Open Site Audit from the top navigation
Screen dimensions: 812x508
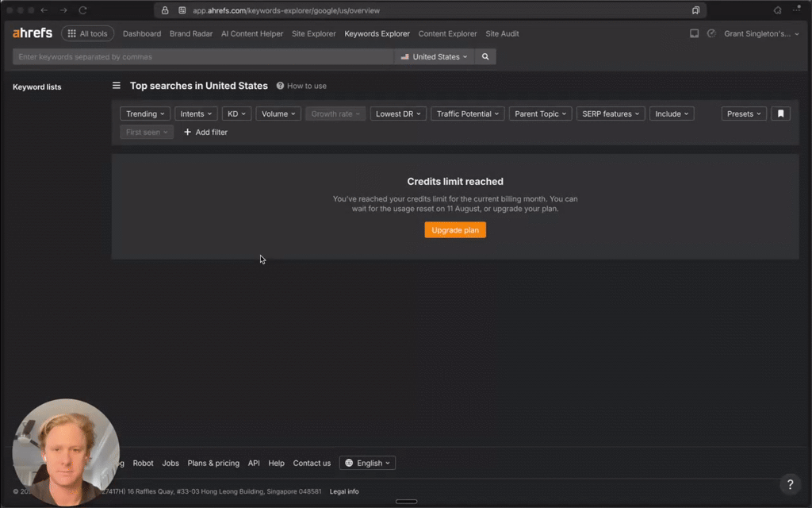point(502,33)
